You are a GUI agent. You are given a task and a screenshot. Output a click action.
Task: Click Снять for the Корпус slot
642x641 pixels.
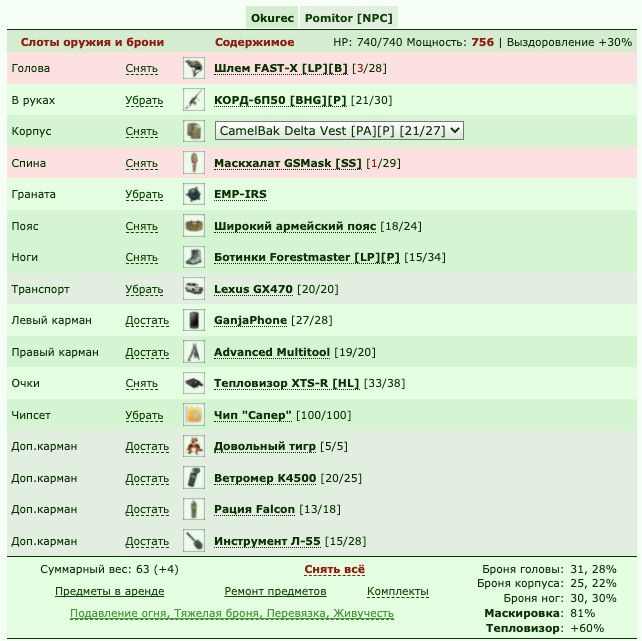point(142,132)
